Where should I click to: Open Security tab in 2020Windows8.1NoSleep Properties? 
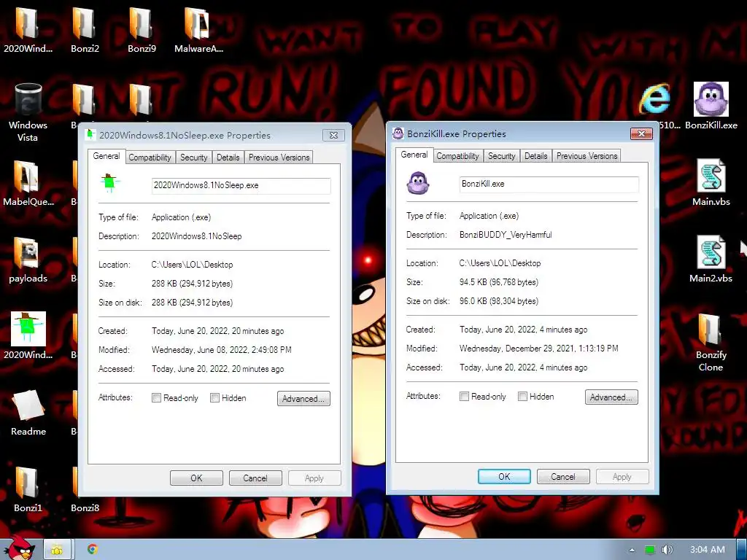pos(193,157)
